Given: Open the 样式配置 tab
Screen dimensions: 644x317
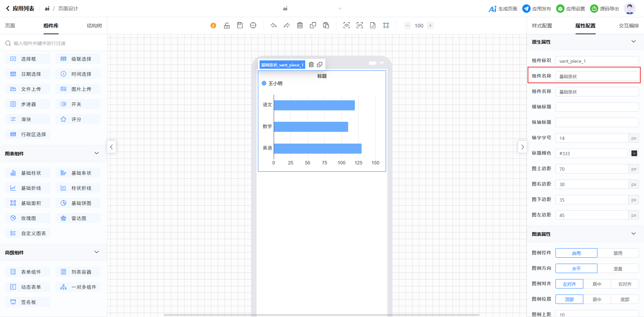Looking at the screenshot, I should click(x=542, y=26).
